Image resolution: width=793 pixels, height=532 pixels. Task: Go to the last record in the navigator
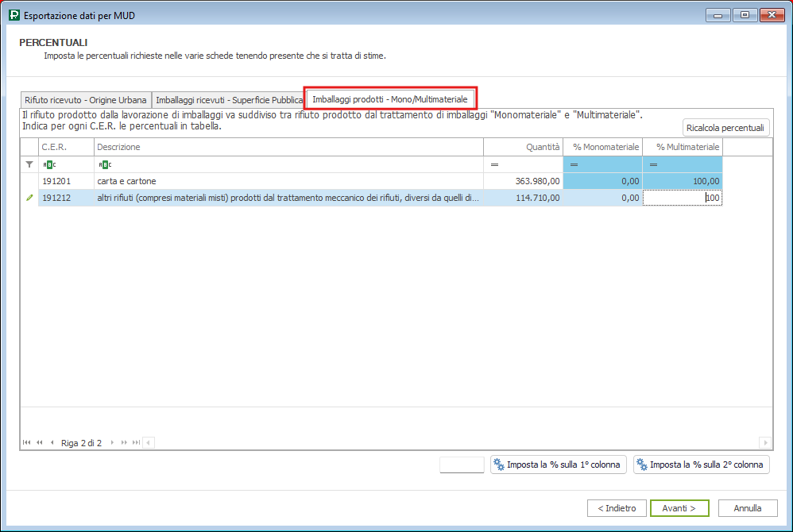(136, 442)
